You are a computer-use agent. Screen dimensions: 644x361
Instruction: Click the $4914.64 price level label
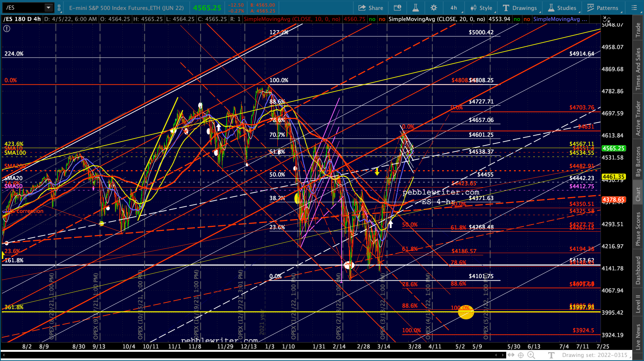[582, 54]
